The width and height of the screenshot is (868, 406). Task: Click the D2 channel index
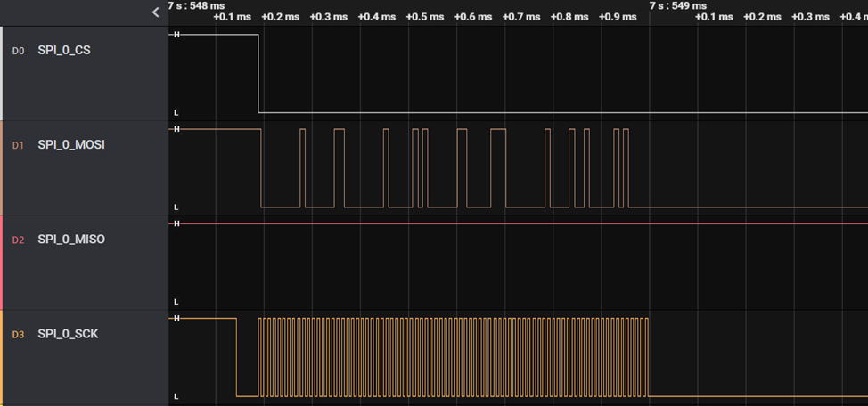18,240
